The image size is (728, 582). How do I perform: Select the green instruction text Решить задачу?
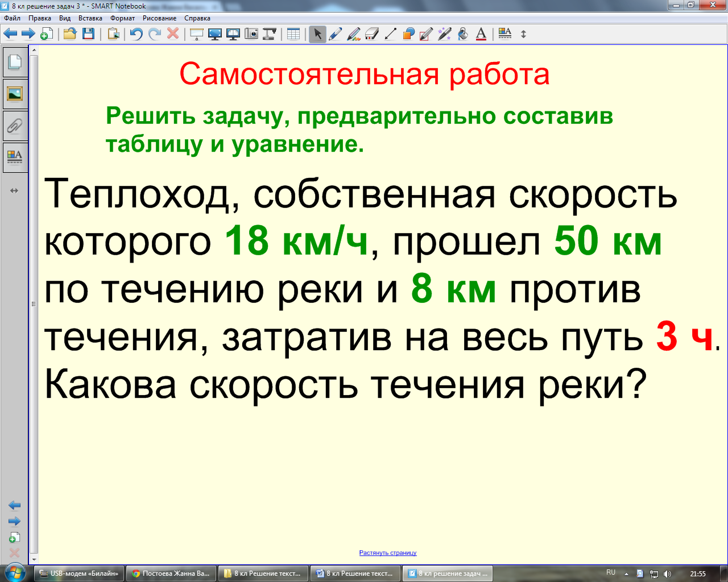(359, 130)
